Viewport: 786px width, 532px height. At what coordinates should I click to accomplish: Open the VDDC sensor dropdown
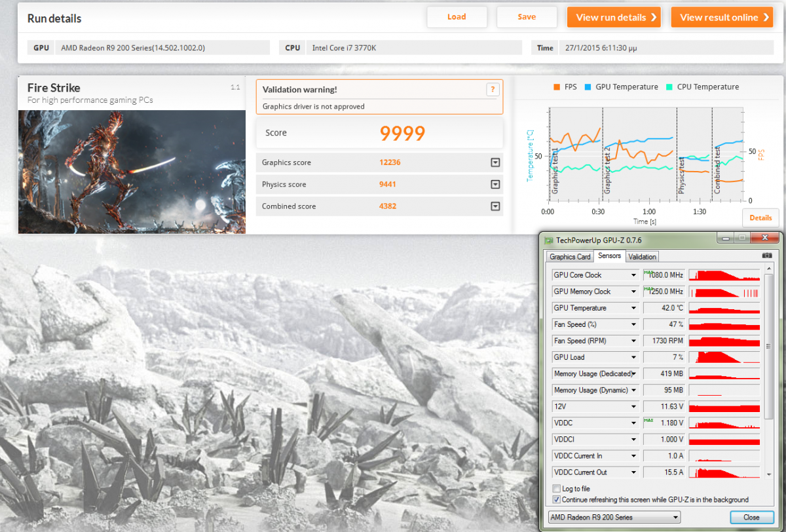pyautogui.click(x=633, y=423)
